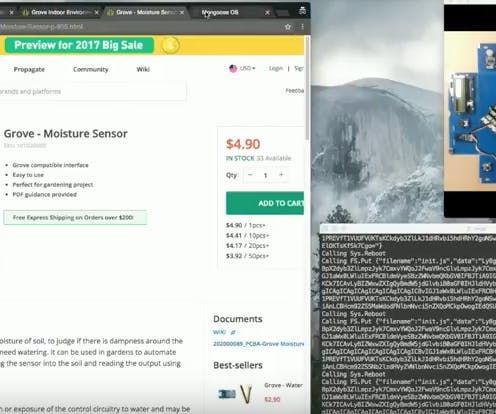Click the Grove water sensor thumbnail

pyautogui.click(x=236, y=394)
